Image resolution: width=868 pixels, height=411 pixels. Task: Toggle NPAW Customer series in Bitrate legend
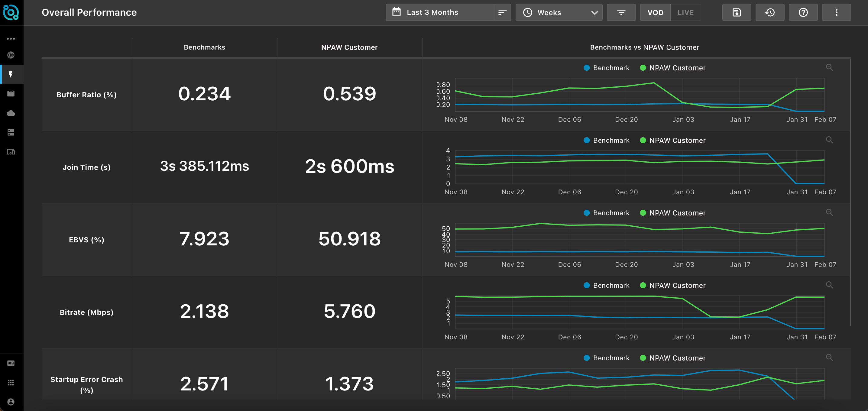672,285
